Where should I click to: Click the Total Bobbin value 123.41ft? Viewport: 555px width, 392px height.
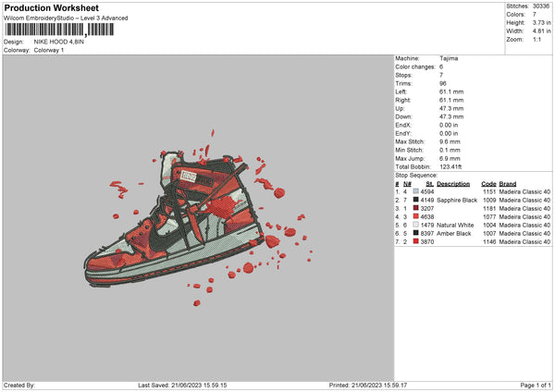pyautogui.click(x=450, y=166)
